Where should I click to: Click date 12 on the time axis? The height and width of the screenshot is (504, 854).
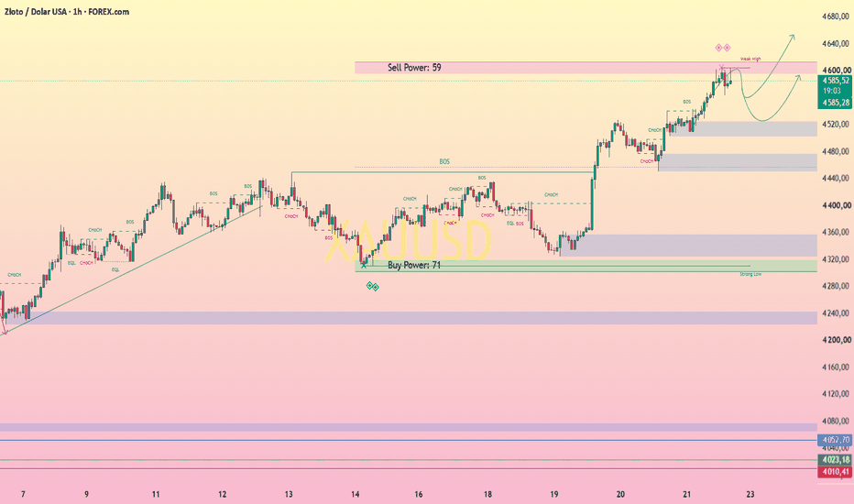tap(223, 495)
